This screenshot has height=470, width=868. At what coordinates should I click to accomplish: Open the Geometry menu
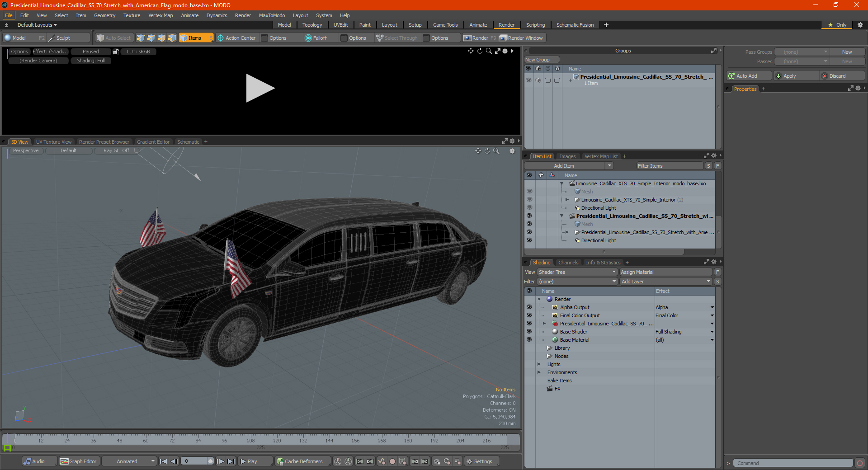point(104,15)
